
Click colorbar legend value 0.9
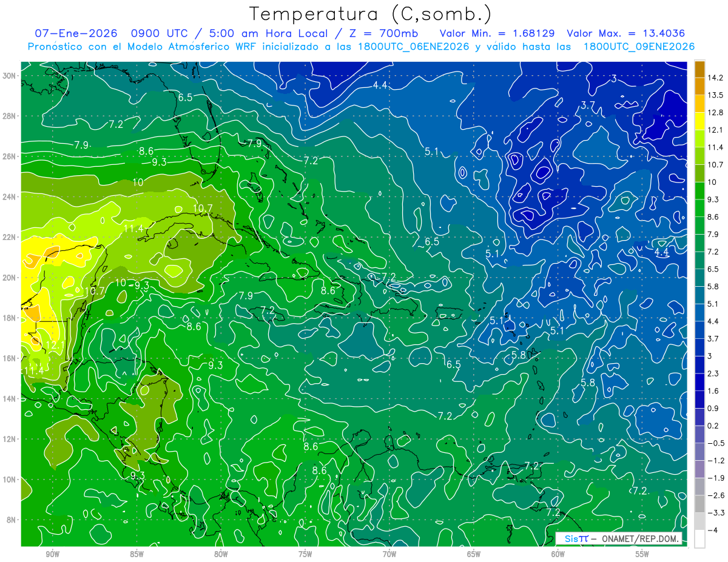point(714,408)
